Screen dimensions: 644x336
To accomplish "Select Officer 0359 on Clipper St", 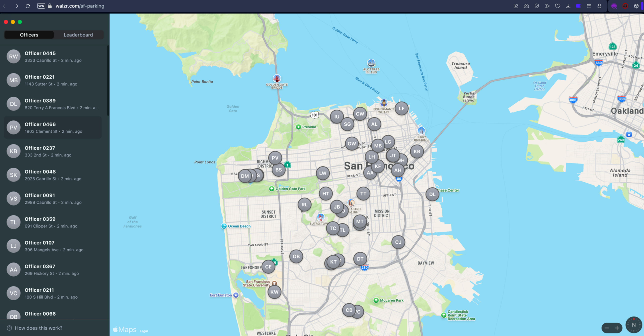I will coord(53,222).
